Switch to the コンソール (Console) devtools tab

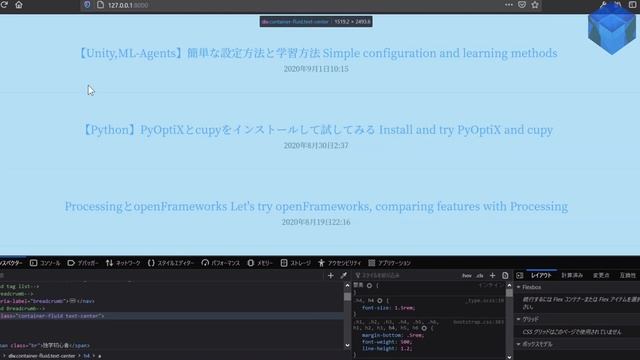click(45, 263)
